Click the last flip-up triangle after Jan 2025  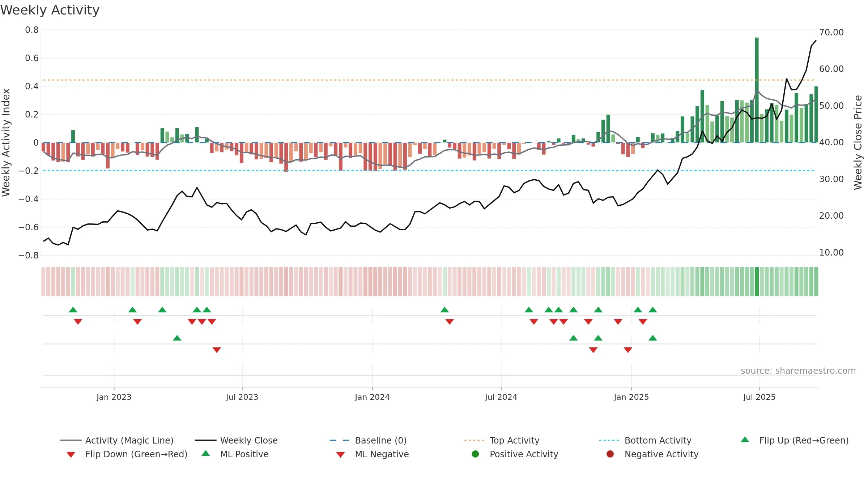click(x=653, y=310)
